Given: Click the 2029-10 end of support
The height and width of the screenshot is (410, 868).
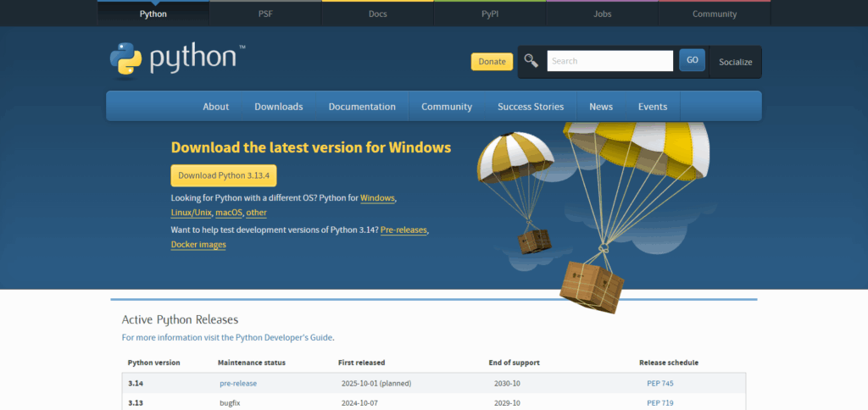Looking at the screenshot, I should pyautogui.click(x=507, y=403).
